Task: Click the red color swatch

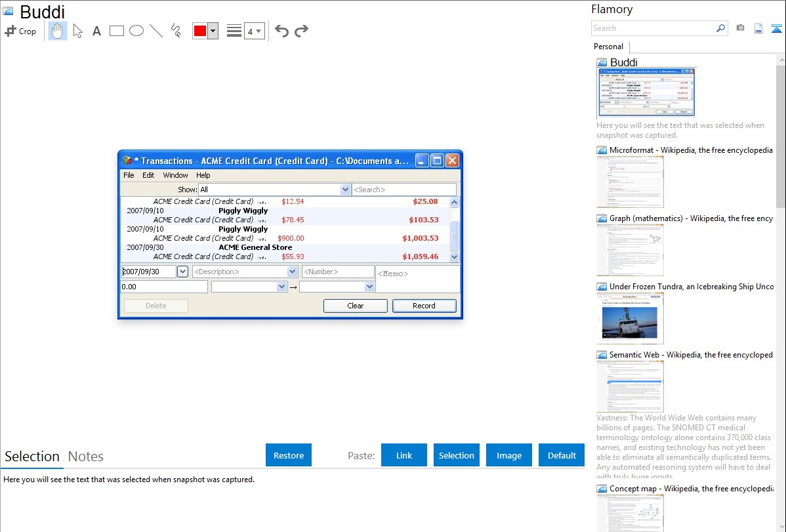Action: pyautogui.click(x=200, y=31)
